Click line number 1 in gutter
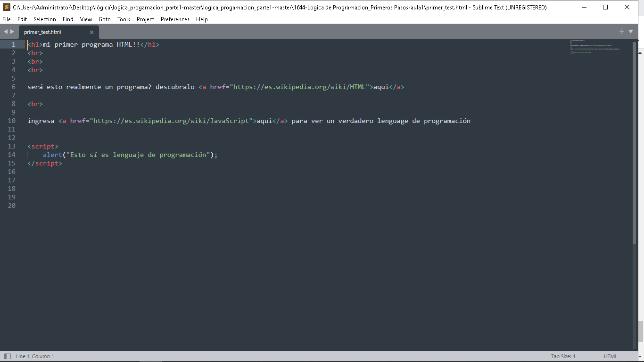 pyautogui.click(x=14, y=44)
